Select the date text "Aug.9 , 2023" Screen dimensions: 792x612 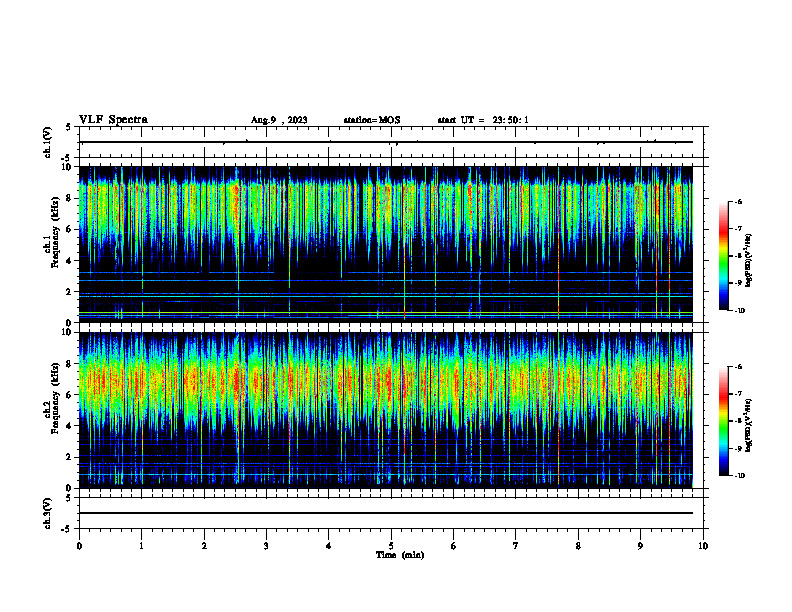279,120
